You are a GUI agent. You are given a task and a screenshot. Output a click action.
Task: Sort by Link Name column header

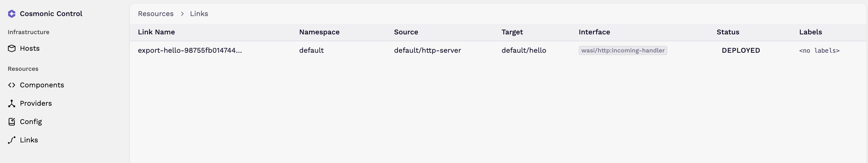pos(156,32)
